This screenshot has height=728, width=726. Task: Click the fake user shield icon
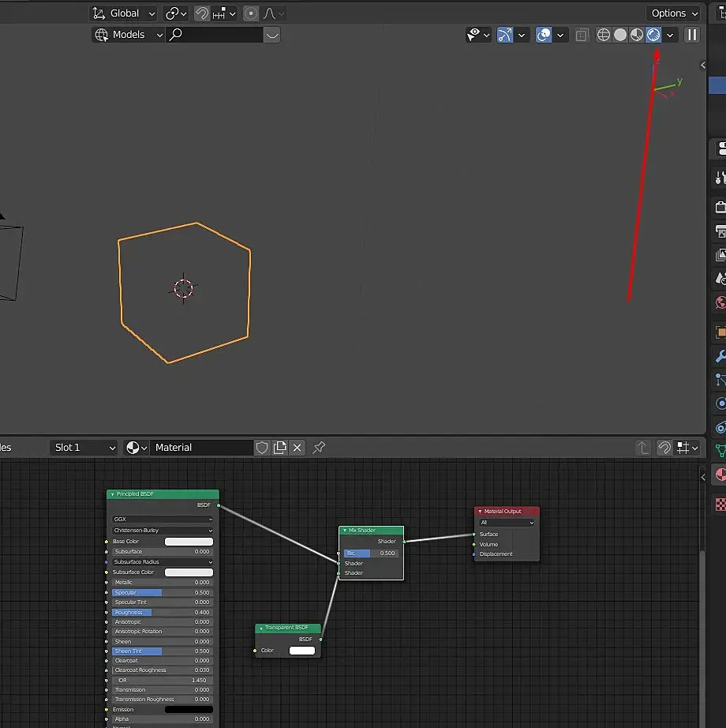click(x=263, y=448)
